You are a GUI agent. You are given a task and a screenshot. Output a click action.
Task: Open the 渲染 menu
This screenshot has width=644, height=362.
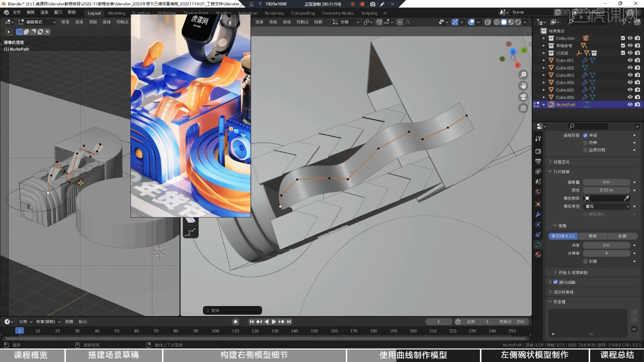(44, 12)
